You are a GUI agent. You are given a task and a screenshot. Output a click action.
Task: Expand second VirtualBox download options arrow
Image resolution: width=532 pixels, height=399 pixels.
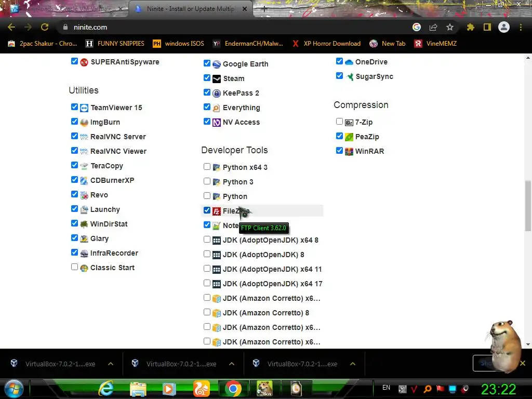pyautogui.click(x=232, y=364)
